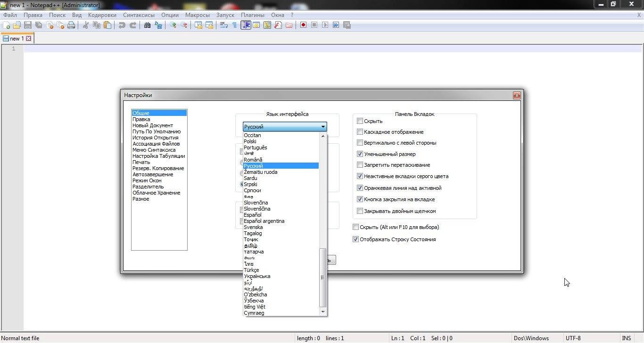
Task: Open the Плагины menu
Action: coord(253,15)
